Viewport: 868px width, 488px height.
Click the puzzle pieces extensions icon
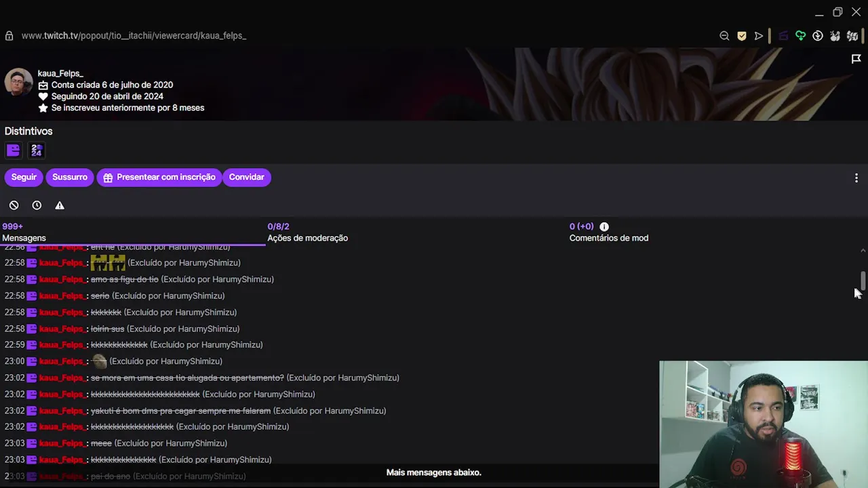tap(852, 36)
